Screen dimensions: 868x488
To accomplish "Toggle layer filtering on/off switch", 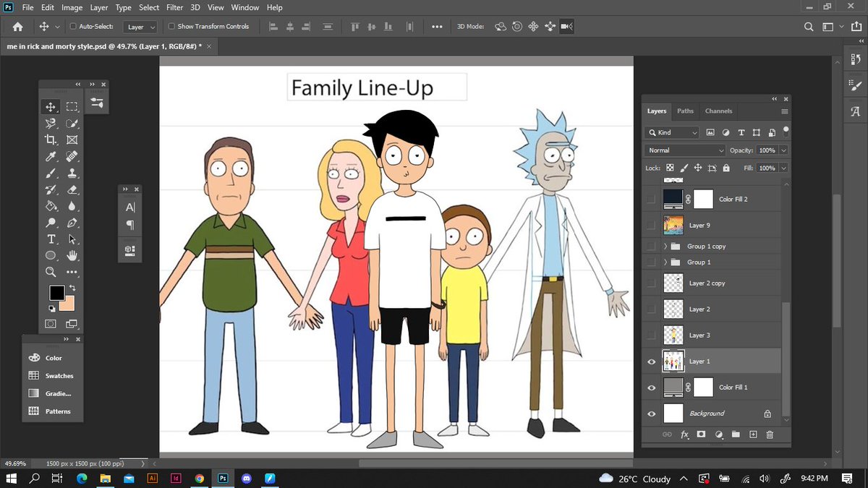I will (x=786, y=132).
